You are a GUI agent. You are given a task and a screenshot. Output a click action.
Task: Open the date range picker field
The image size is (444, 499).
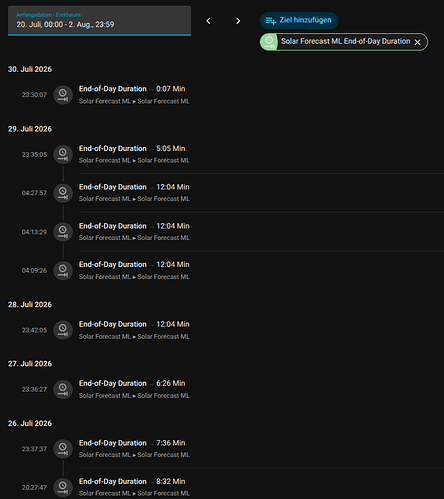[x=99, y=21]
